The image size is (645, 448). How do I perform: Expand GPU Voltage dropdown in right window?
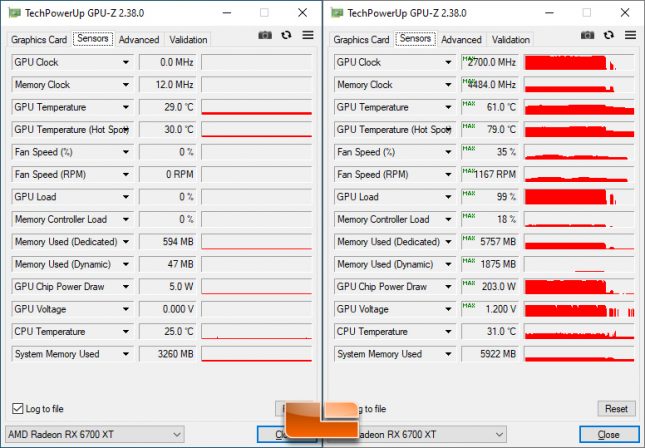tap(448, 309)
